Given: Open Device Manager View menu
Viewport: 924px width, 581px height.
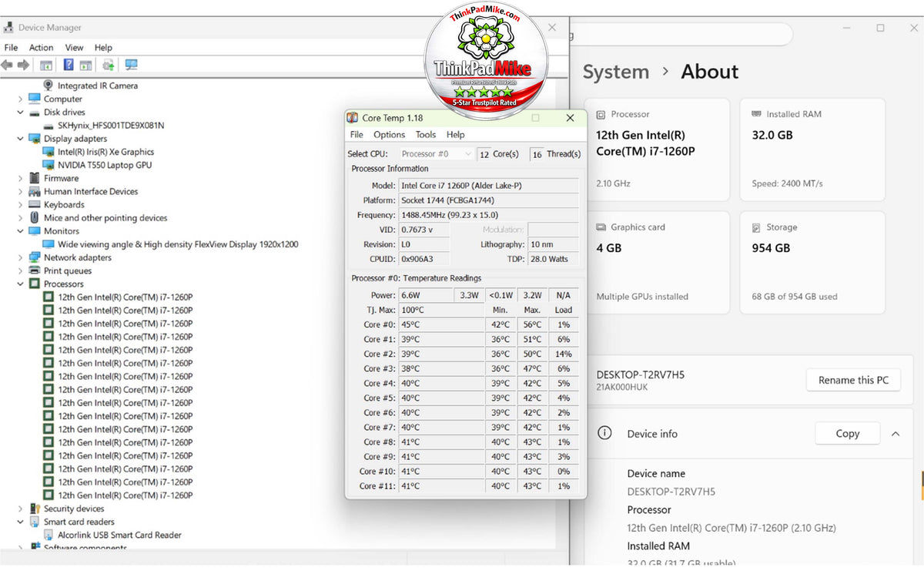Looking at the screenshot, I should coord(75,48).
